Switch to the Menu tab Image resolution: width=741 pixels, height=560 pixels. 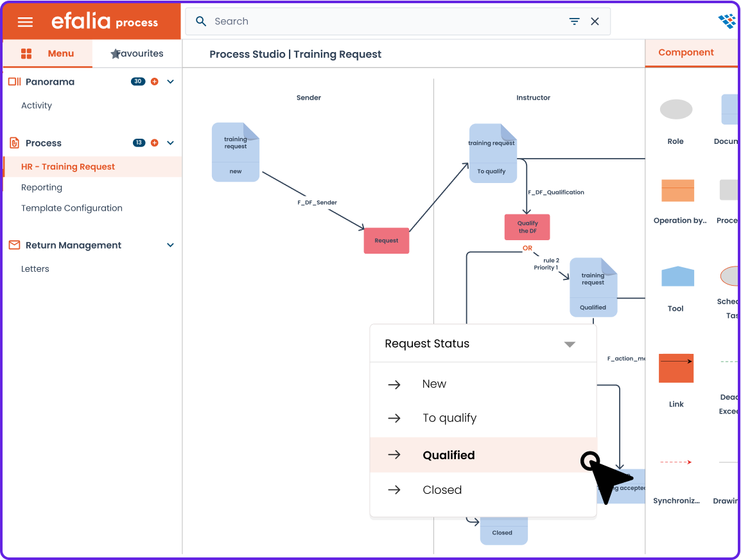(x=48, y=53)
